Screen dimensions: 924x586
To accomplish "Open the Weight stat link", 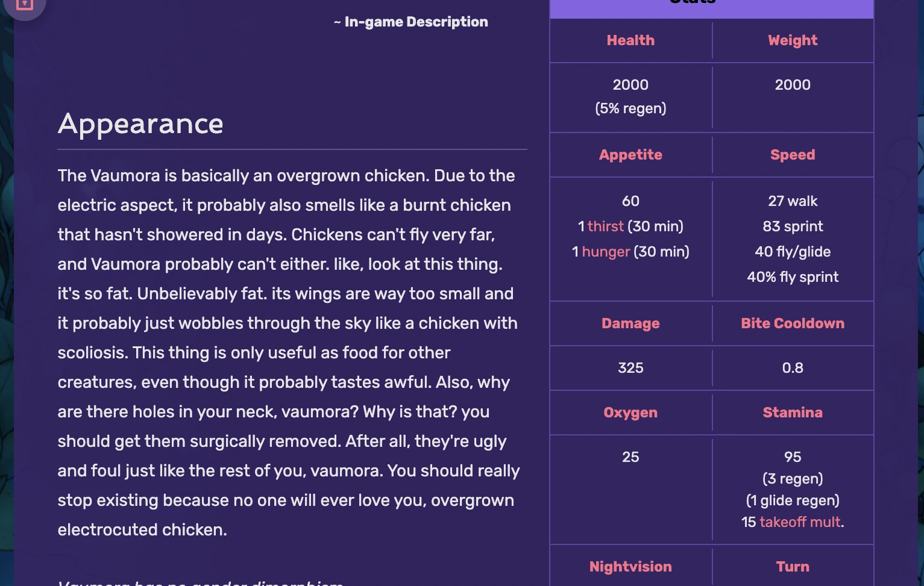I will (x=793, y=40).
